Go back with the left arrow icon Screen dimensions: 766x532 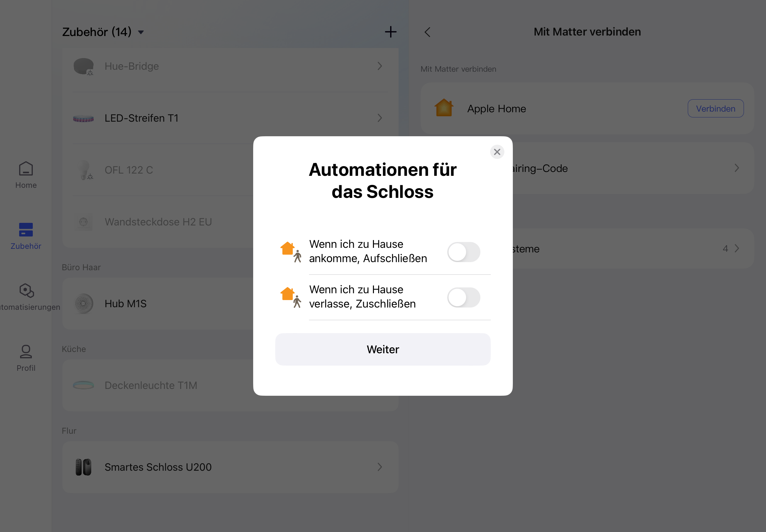[427, 32]
